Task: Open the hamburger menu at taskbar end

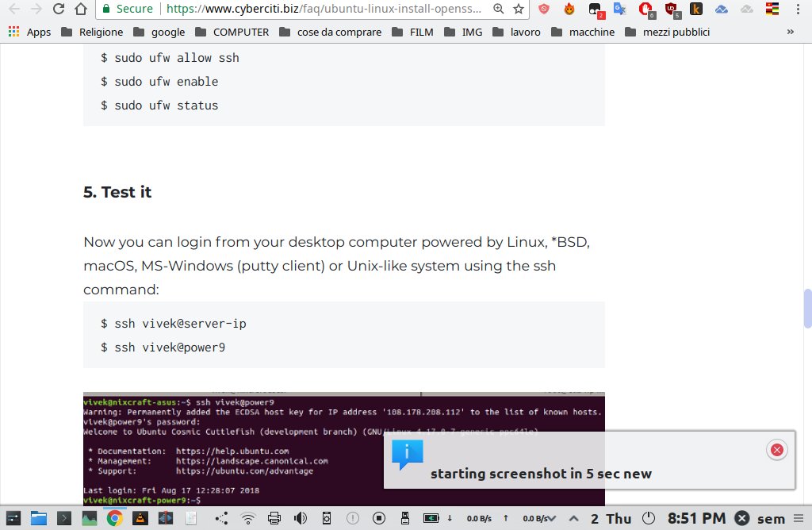Action: point(799,518)
